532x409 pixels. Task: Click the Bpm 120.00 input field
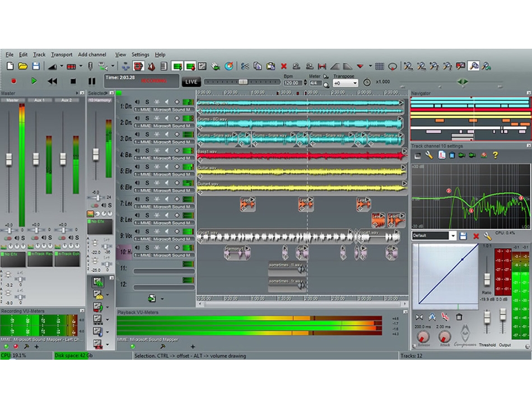click(292, 83)
